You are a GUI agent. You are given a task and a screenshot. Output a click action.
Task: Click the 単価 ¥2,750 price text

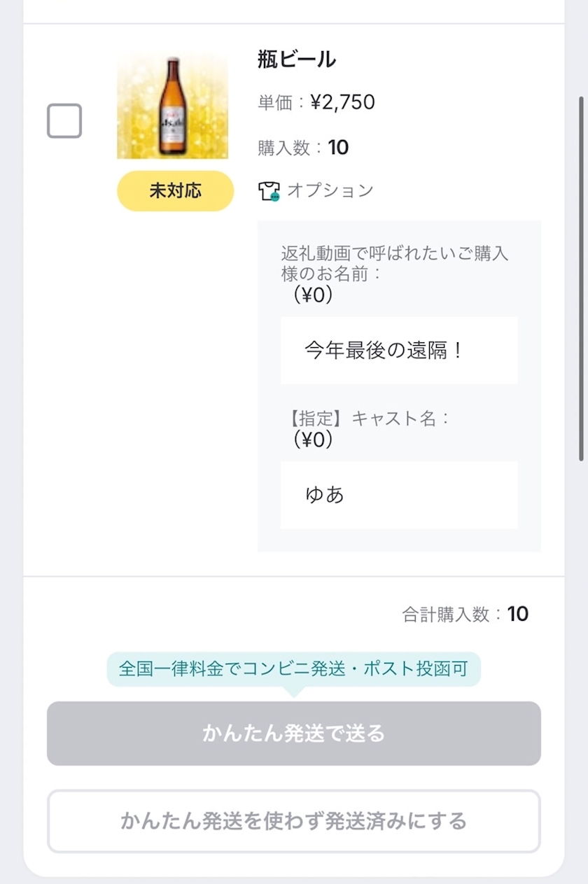316,103
